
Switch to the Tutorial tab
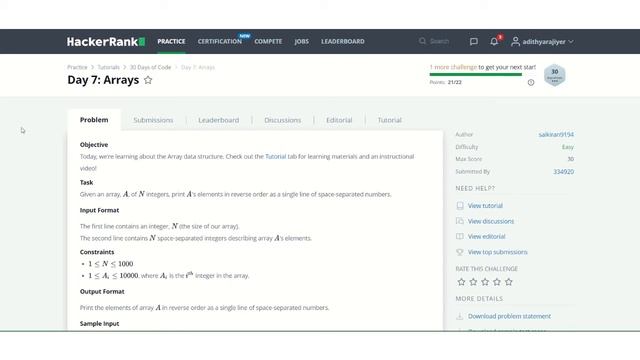tap(389, 120)
